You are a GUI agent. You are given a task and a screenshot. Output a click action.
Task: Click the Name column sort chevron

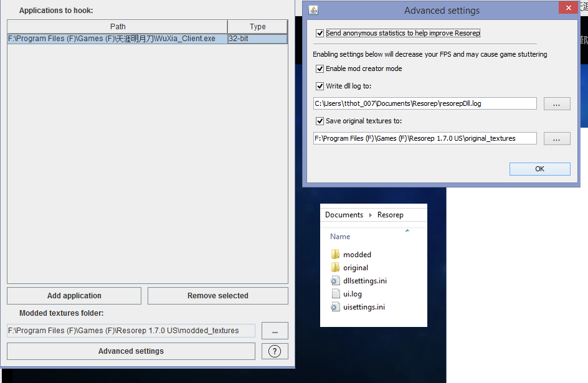(408, 230)
